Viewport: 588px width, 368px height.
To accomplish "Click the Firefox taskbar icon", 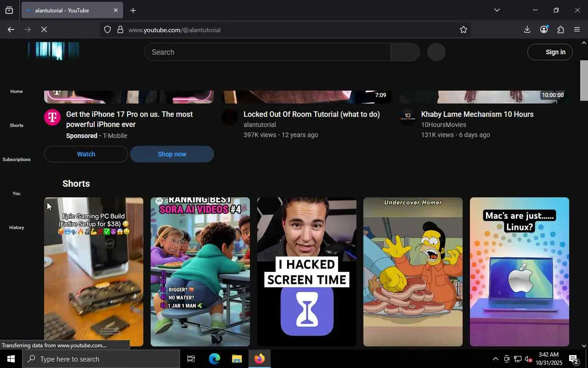I will (x=260, y=359).
